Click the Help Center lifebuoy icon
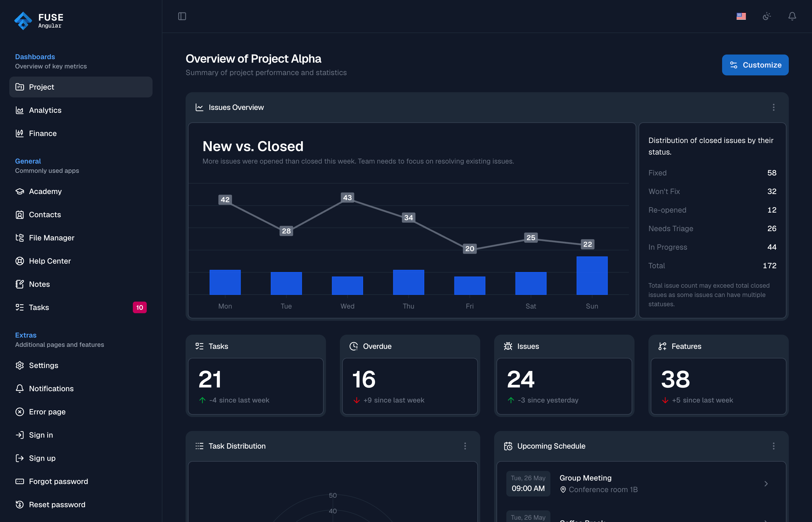The height and width of the screenshot is (522, 812). [20, 261]
